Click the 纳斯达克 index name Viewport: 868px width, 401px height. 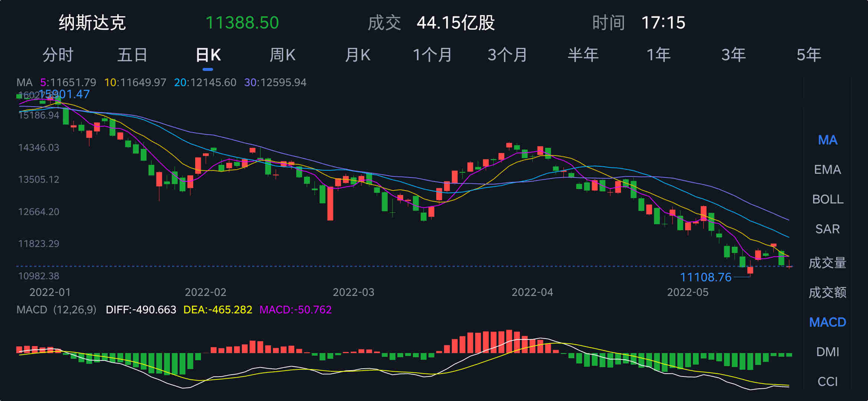(x=92, y=23)
